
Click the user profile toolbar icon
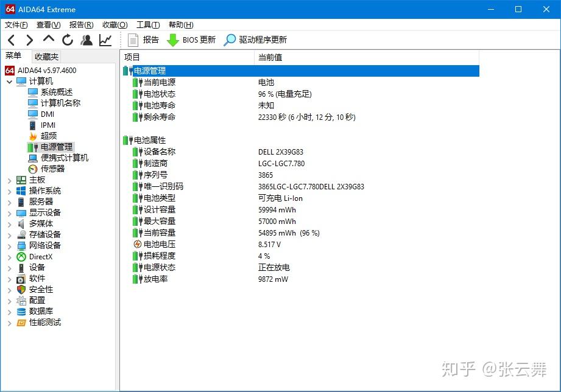pyautogui.click(x=86, y=40)
